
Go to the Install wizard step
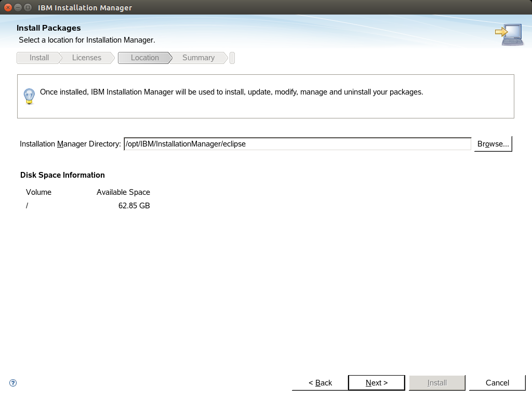coord(39,58)
